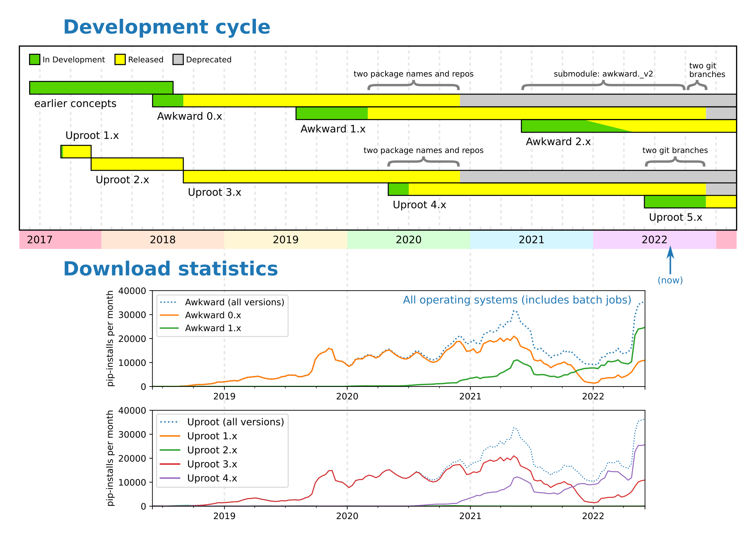The height and width of the screenshot is (538, 756).
Task: Click the 2017 year band
Action: click(x=60, y=240)
